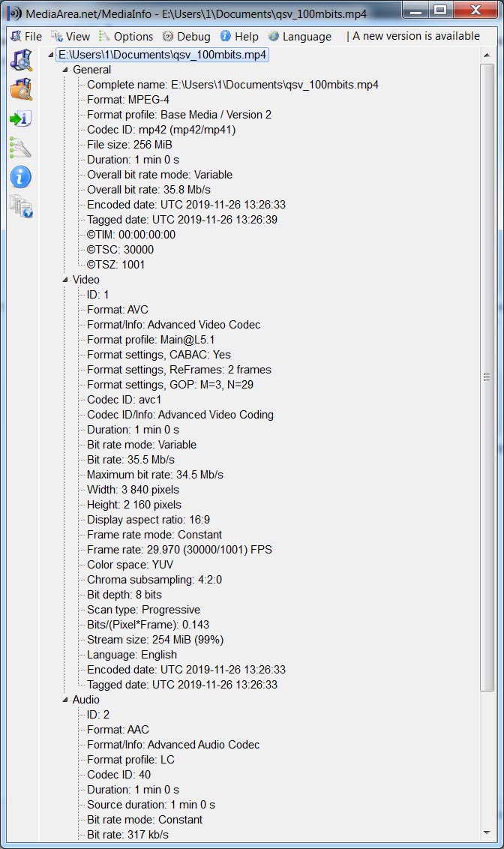Click the website documents sidebar icon

coord(21,206)
